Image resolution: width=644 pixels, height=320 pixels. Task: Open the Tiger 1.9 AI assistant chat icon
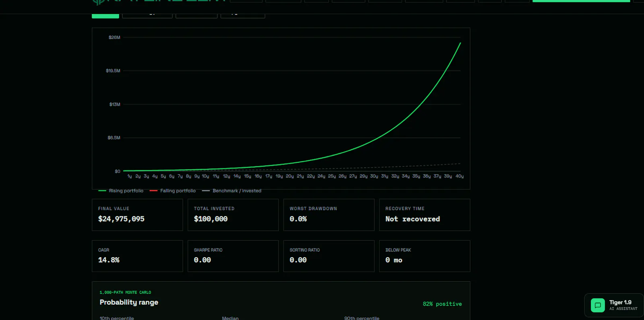[x=598, y=306]
